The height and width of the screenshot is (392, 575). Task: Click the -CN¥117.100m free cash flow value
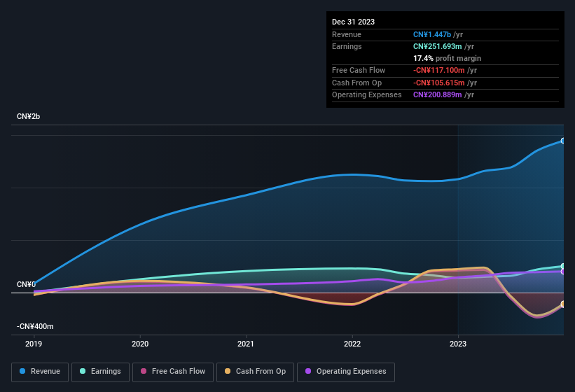pos(439,70)
